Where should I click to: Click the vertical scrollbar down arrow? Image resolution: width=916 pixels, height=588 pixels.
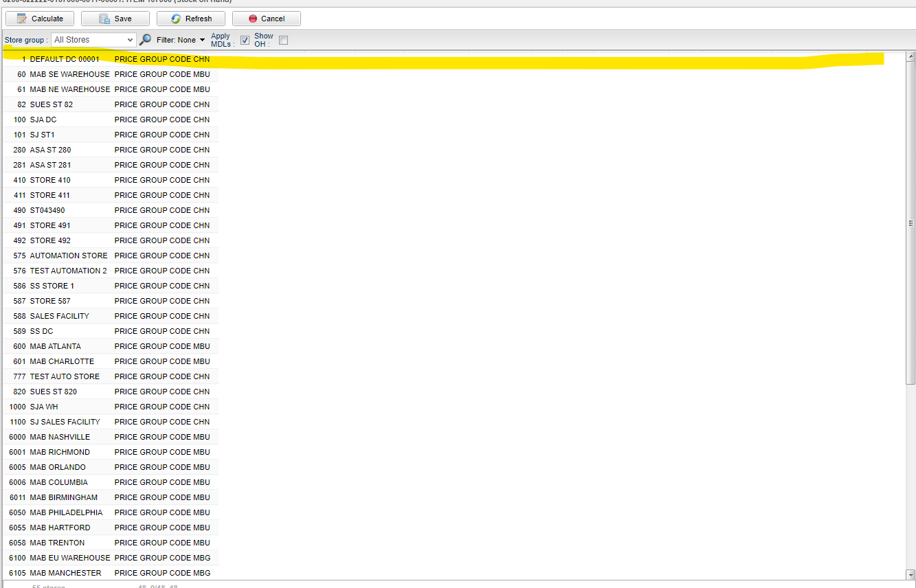click(911, 574)
